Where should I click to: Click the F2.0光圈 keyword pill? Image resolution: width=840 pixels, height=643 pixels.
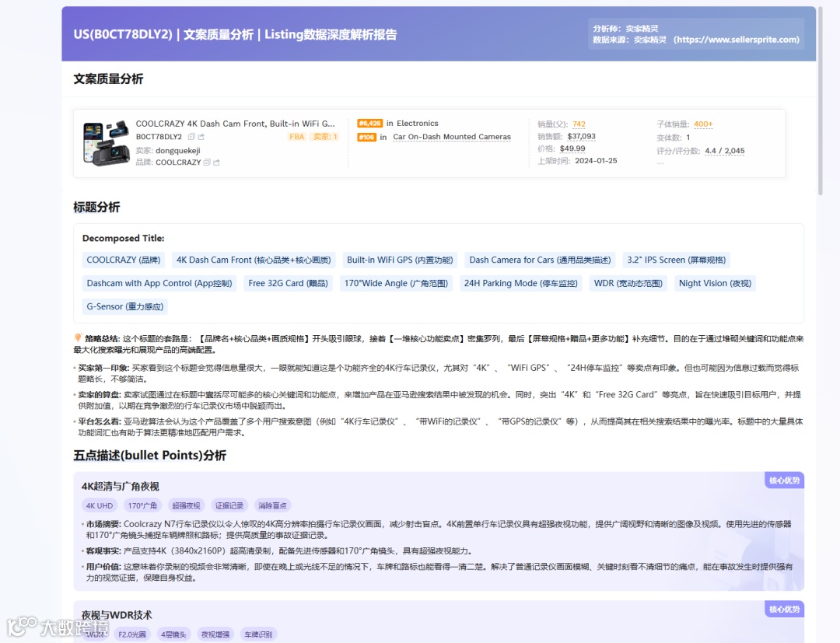(131, 634)
